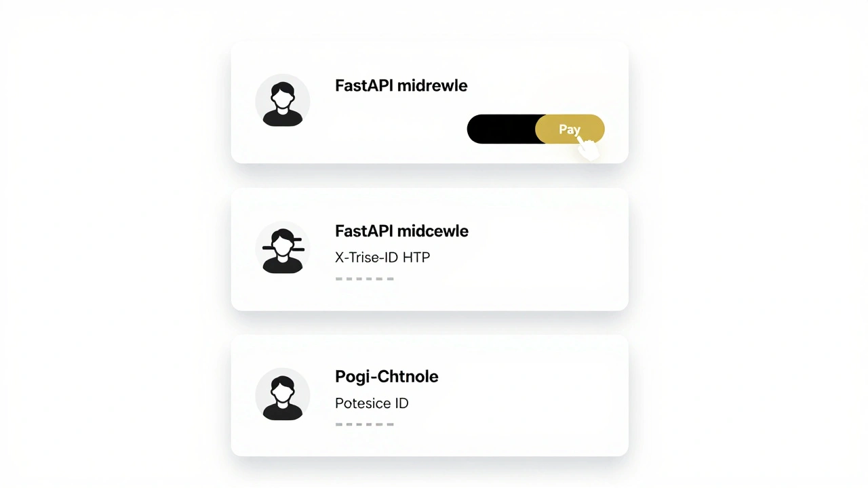This screenshot has height=488, width=868.
Task: Toggle the black and gold Pay switch
Action: [x=536, y=129]
